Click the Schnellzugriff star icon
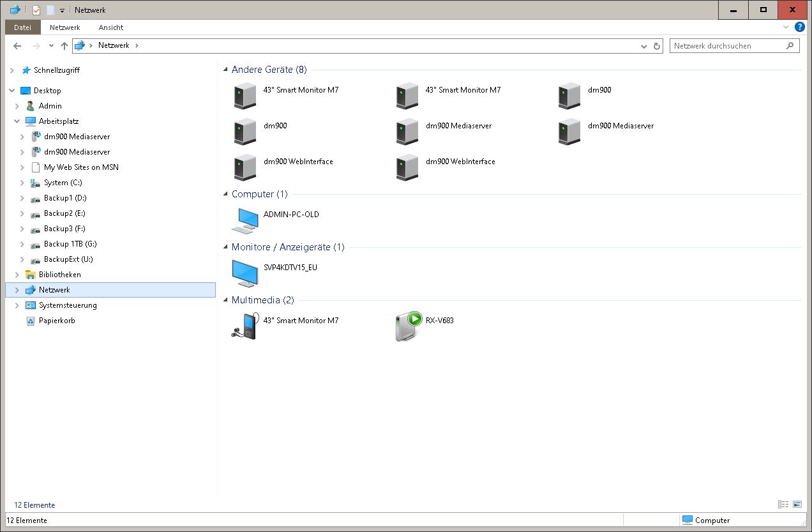Screen dimensions: 812x532 tap(26, 70)
